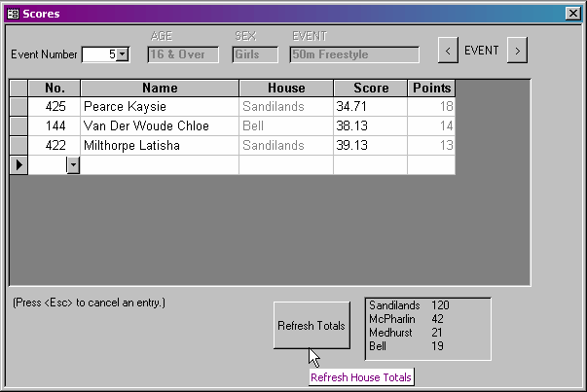Click the House column header
587x392 pixels.
coord(286,89)
